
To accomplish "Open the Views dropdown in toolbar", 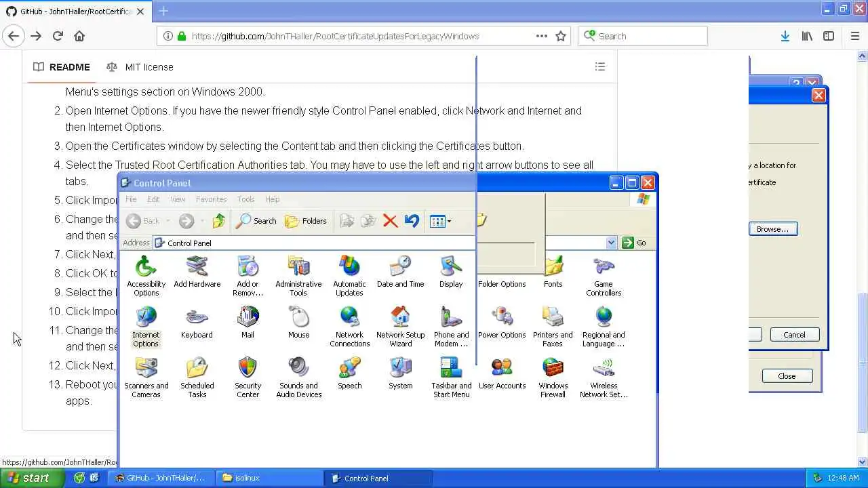I will 440,221.
